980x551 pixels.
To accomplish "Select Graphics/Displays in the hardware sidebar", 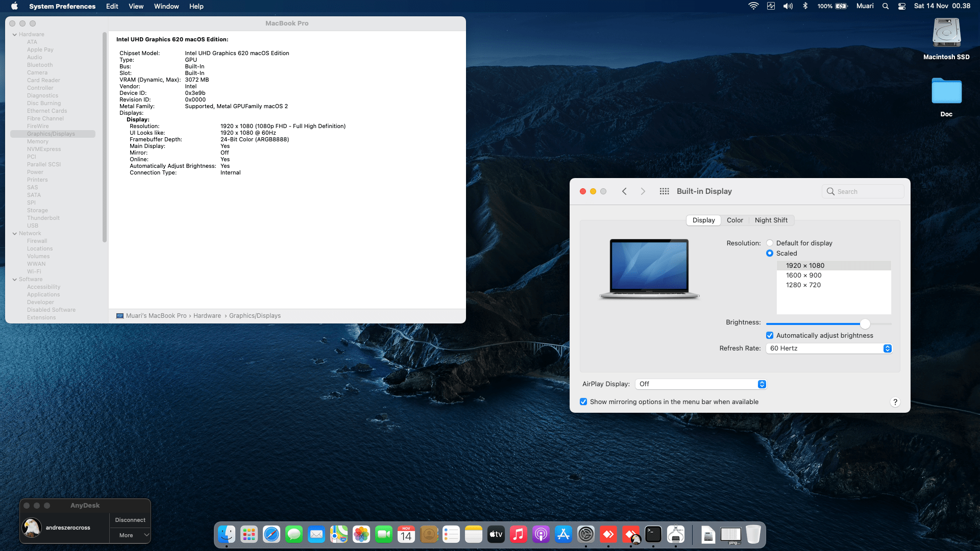I will click(x=51, y=134).
